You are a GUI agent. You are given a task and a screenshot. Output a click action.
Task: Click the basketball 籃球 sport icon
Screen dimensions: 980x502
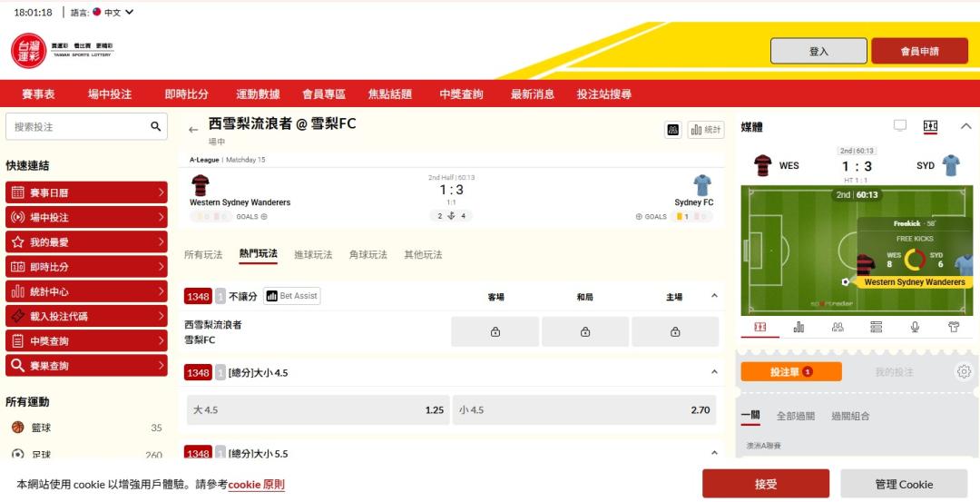[x=18, y=428]
